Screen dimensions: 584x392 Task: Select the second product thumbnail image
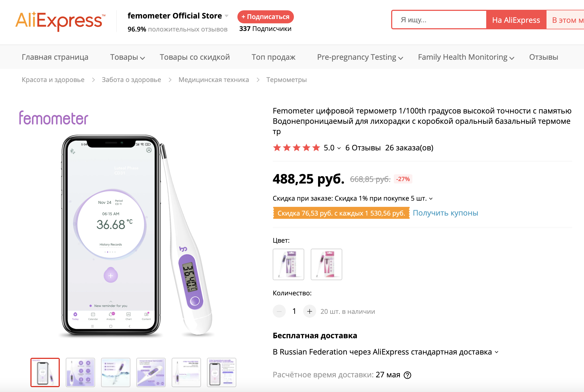[80, 372]
